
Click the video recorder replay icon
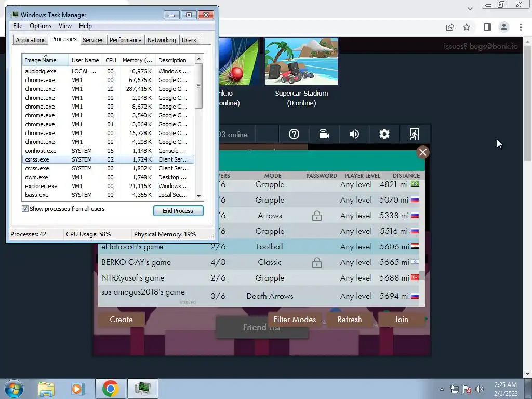(x=324, y=135)
